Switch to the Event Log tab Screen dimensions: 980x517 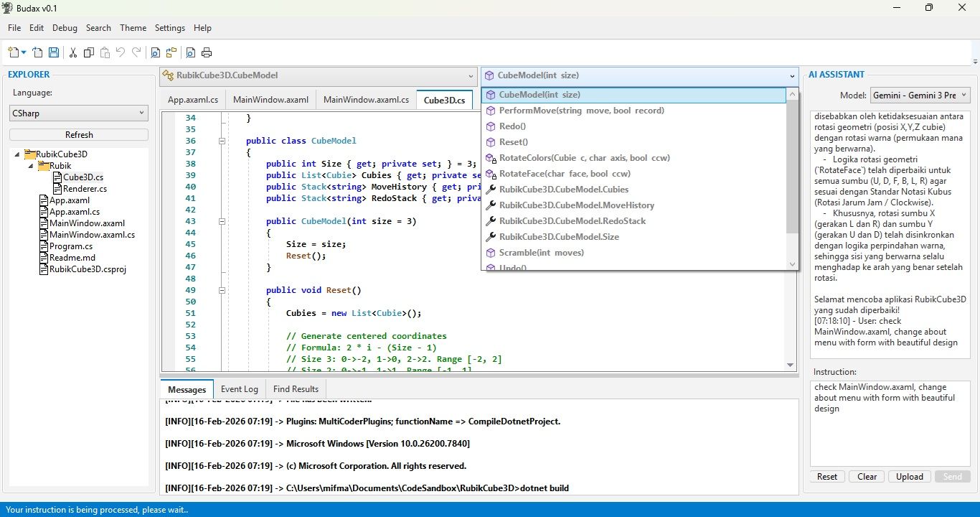pyautogui.click(x=239, y=389)
